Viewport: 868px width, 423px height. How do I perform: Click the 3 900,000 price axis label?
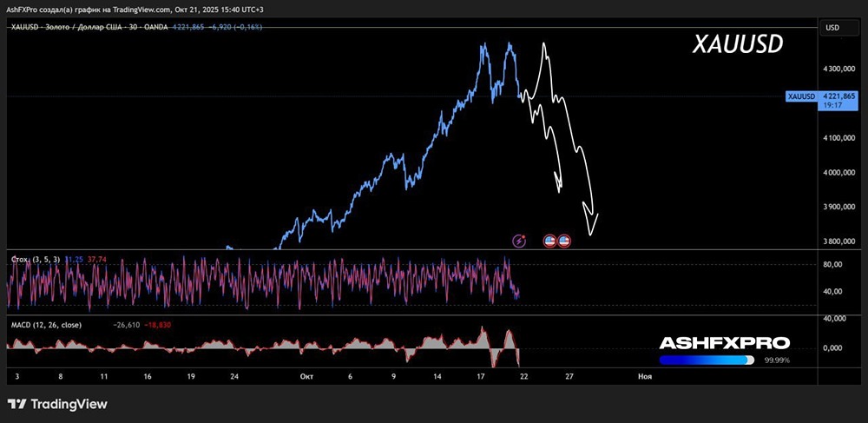839,207
